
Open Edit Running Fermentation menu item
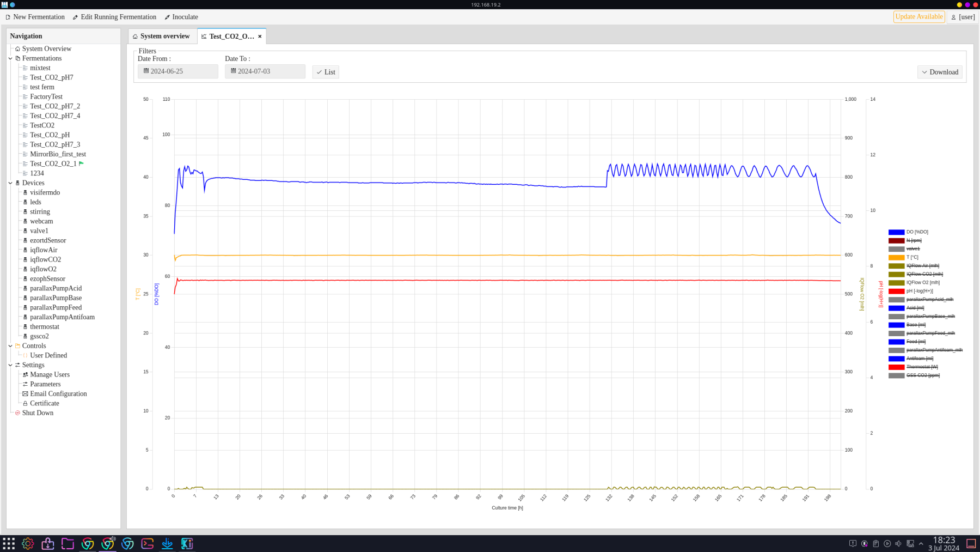pyautogui.click(x=114, y=17)
